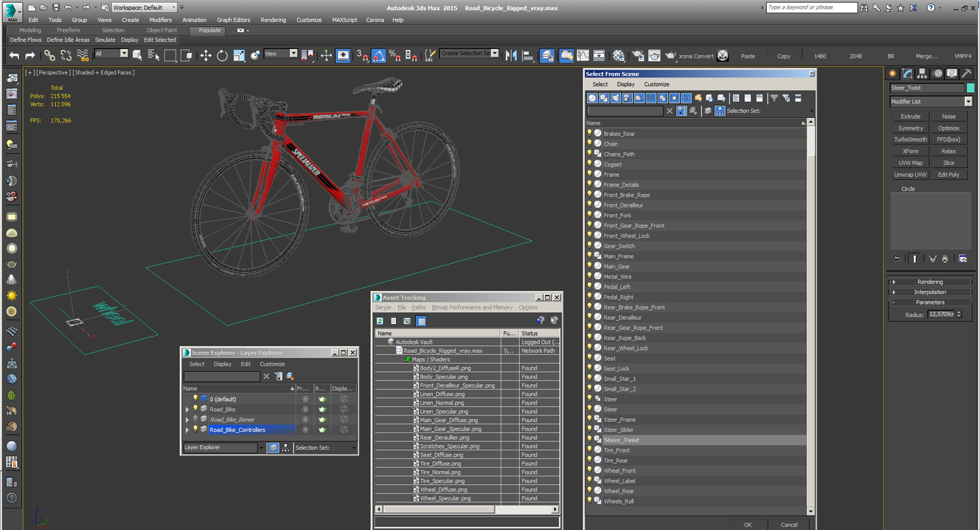
Task: Click the object color swatch beside Steer_Twist
Action: click(x=971, y=87)
